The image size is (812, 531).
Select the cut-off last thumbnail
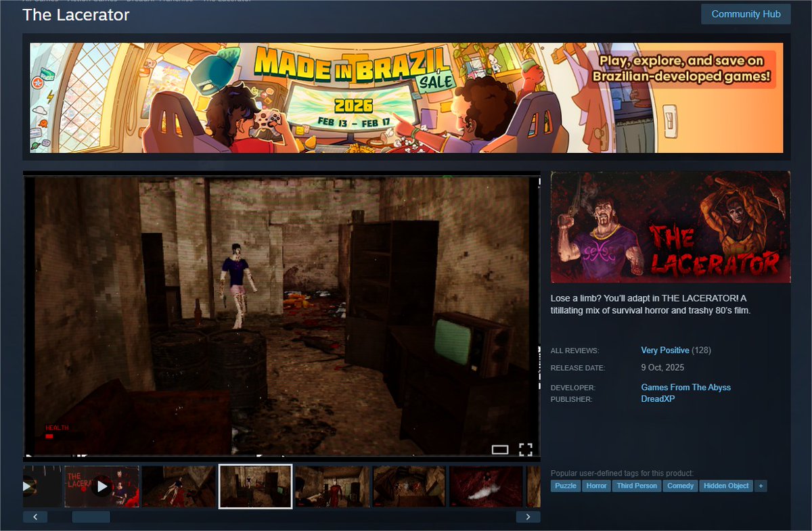click(533, 486)
